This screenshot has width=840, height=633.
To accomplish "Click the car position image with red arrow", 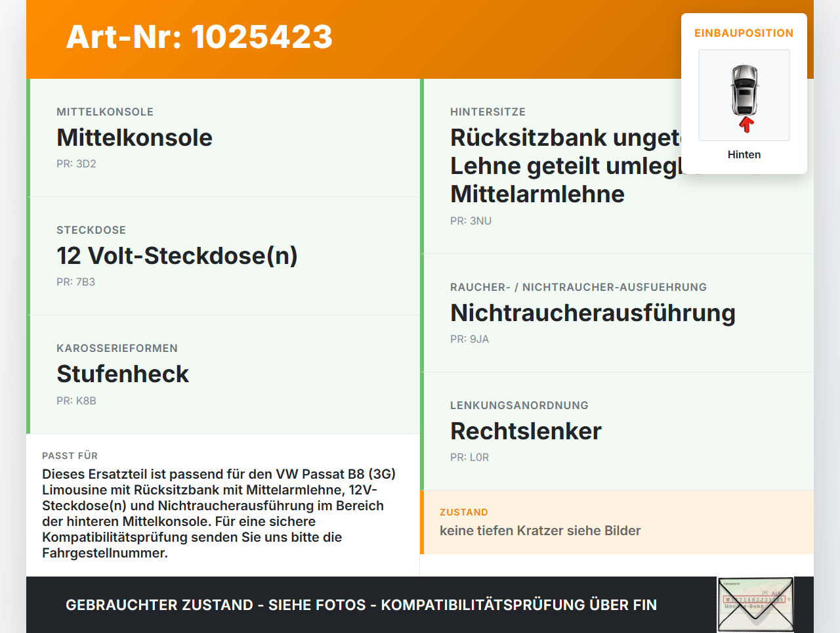I will click(x=744, y=95).
